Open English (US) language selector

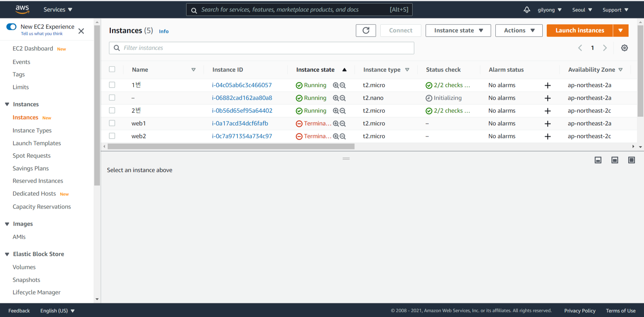[57, 311]
